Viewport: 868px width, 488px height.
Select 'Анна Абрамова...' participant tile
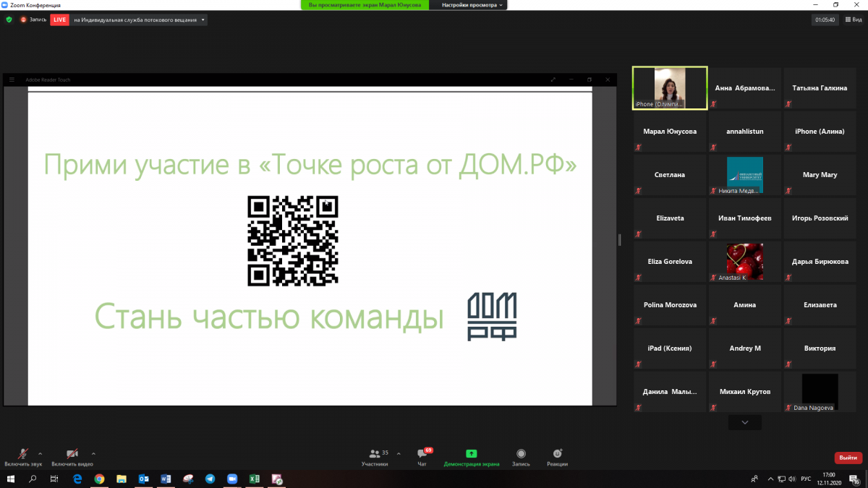[x=745, y=88]
